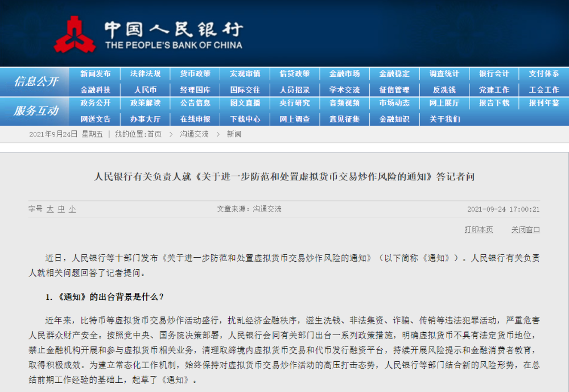
Task: Open the 信息公开 section header
Action: (x=36, y=82)
